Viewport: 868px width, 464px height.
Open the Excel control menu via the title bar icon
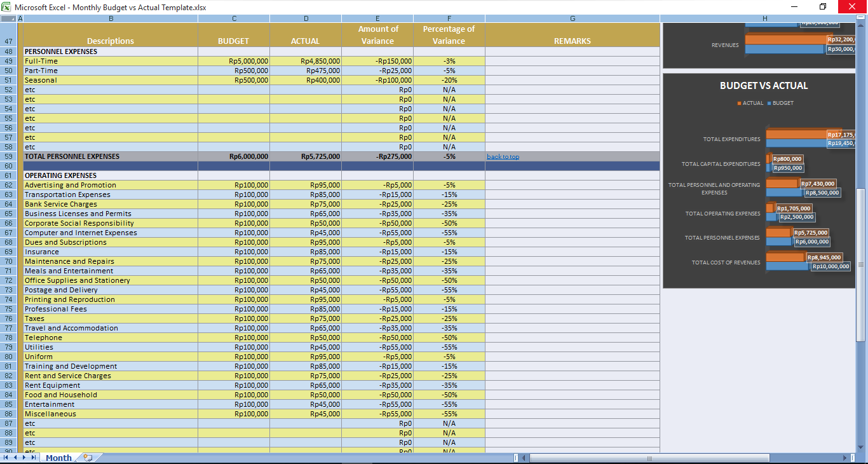click(x=6, y=6)
